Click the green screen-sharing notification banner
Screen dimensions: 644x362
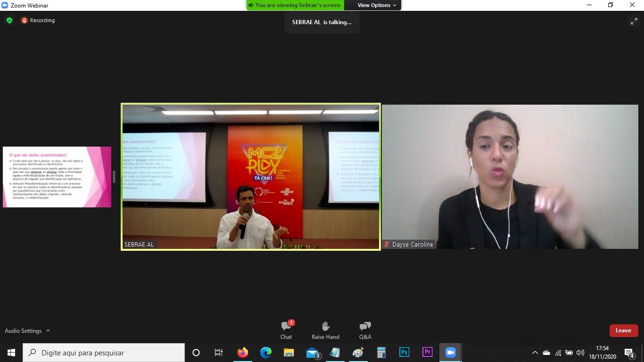coord(295,5)
